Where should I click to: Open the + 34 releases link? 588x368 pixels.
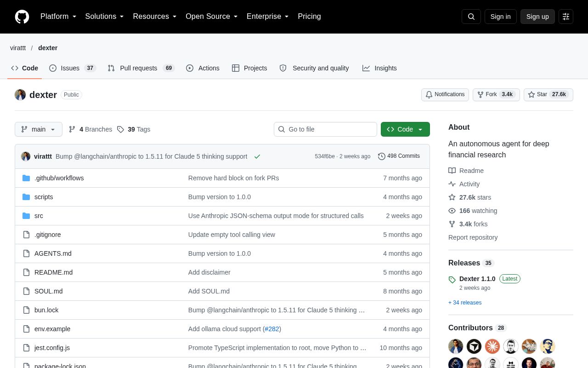coord(465,303)
